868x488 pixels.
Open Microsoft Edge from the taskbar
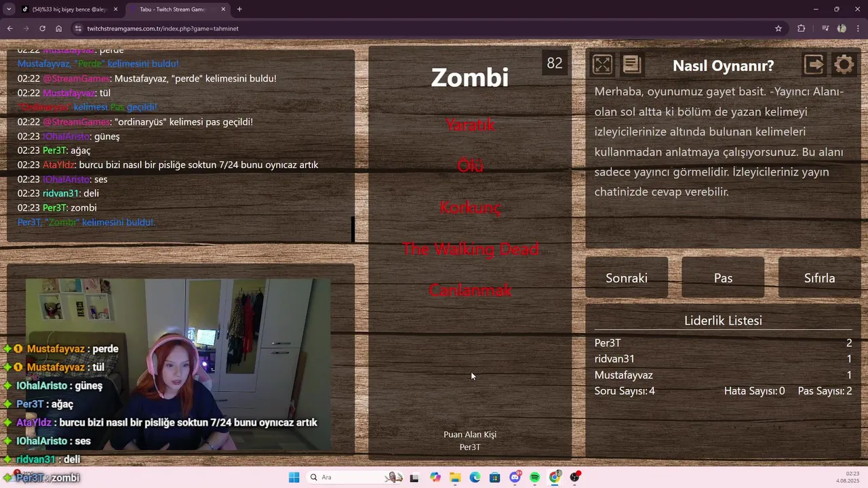coord(475,477)
